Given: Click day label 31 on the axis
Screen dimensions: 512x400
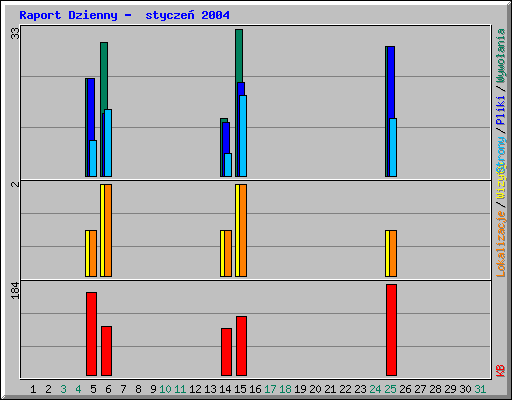Looking at the screenshot, I should click(x=480, y=389).
